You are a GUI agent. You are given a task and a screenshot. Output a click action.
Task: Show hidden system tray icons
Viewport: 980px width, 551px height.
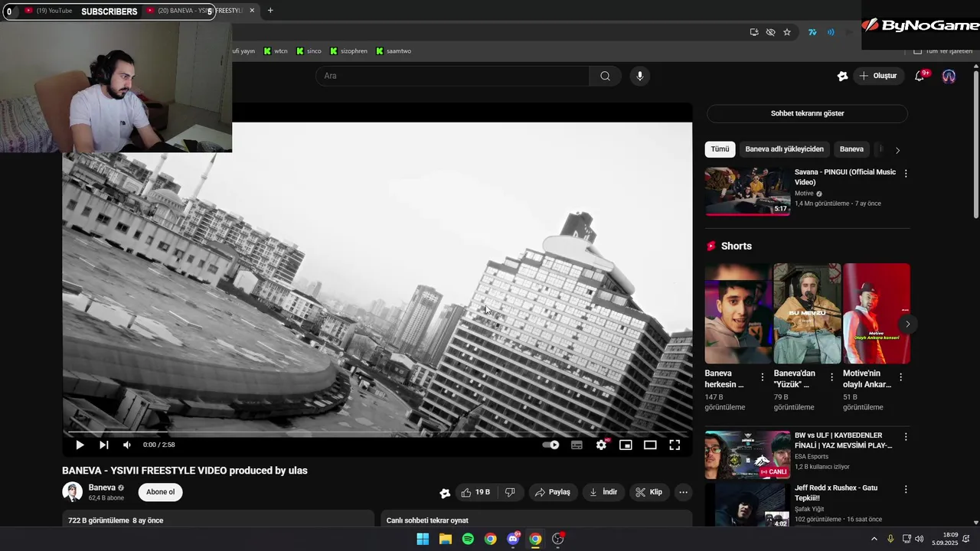pos(874,540)
